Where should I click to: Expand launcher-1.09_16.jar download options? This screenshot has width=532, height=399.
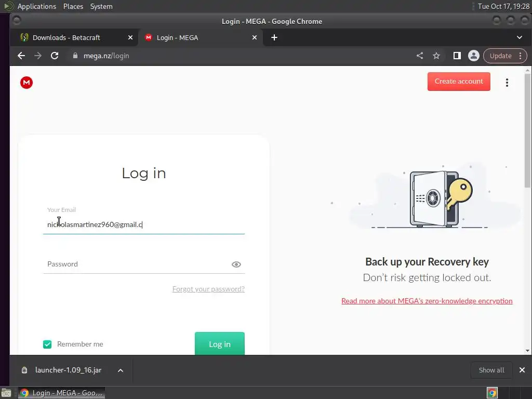tap(121, 370)
